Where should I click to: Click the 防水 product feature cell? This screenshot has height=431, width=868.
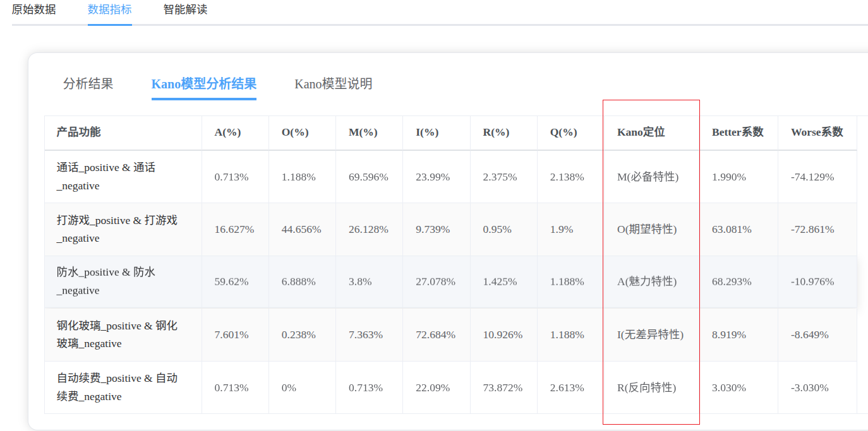(x=105, y=281)
